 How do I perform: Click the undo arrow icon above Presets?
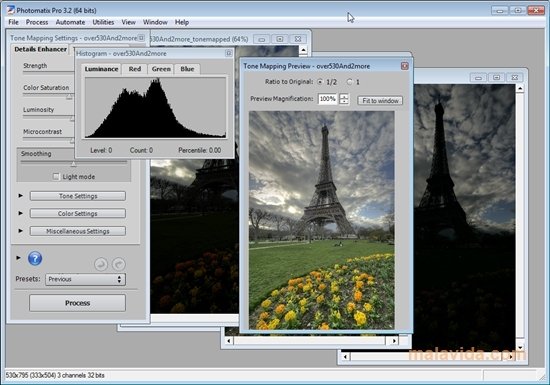click(x=101, y=264)
